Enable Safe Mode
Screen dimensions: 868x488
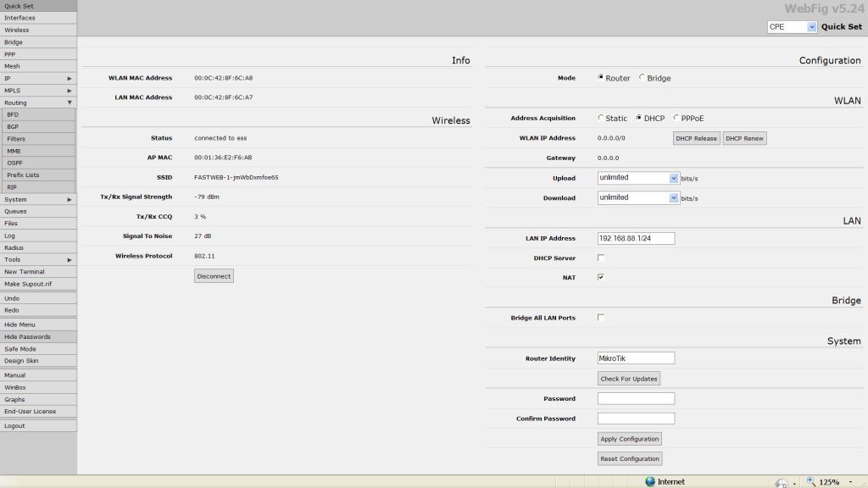[38, 349]
